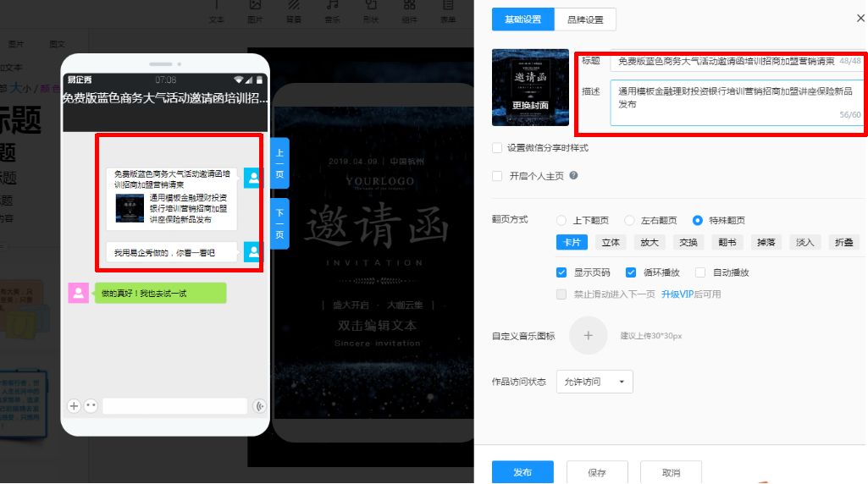Click the cover thumbnail 更换封面
Viewport: 868px width, 484px height.
click(x=530, y=87)
